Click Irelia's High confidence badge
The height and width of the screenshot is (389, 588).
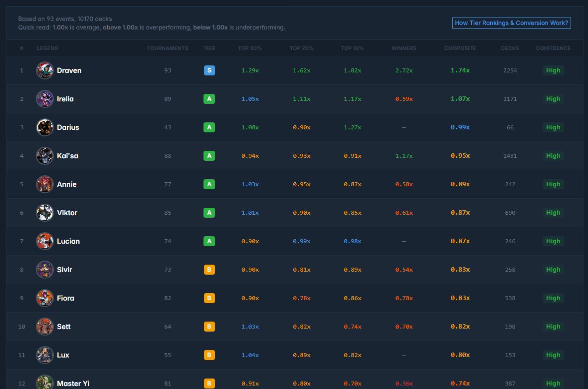pos(553,99)
